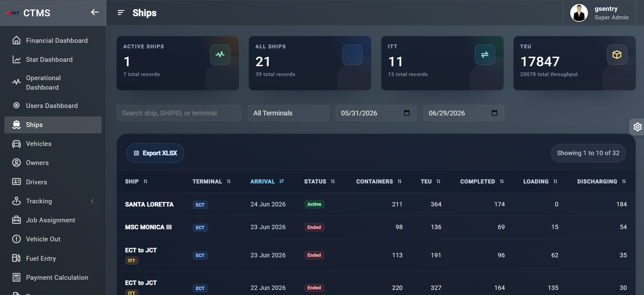The height and width of the screenshot is (295, 644).
Task: Select Ships in the sidebar
Action: (x=53, y=125)
